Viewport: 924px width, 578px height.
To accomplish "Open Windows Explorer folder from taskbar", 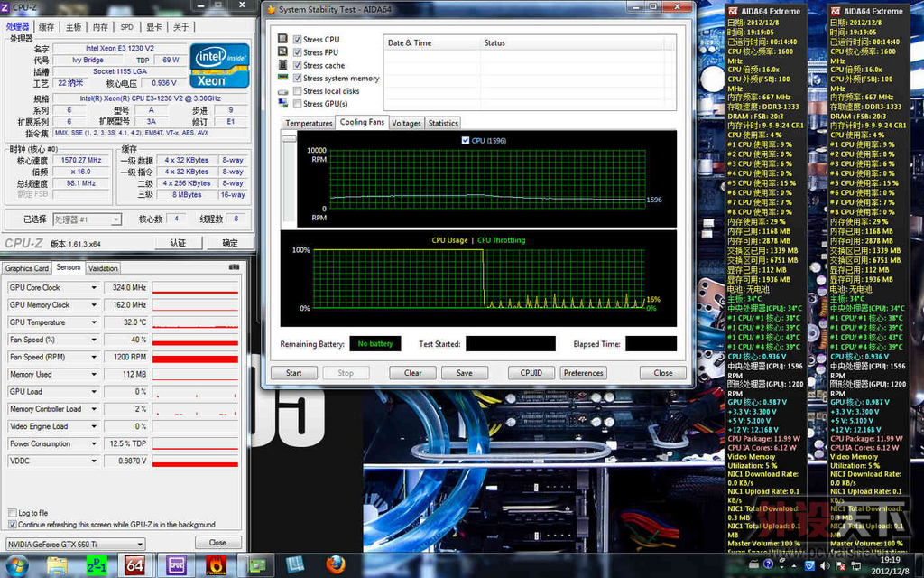I will (57, 565).
